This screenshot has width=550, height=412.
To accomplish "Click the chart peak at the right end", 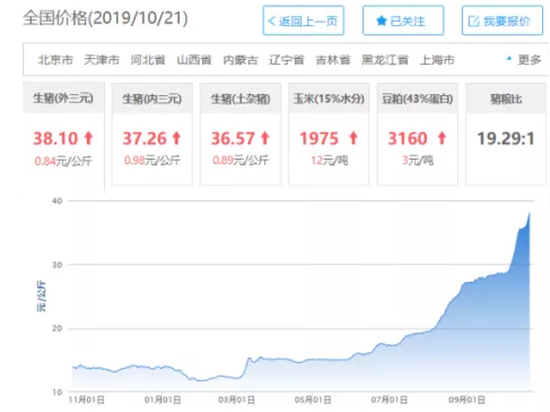I will [x=529, y=214].
